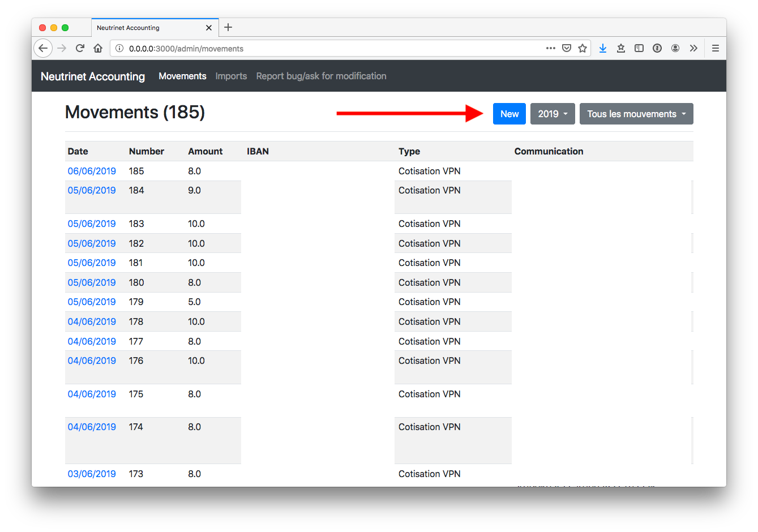Open movement 185 dated 06/06/2019
This screenshot has width=758, height=532.
pos(92,171)
